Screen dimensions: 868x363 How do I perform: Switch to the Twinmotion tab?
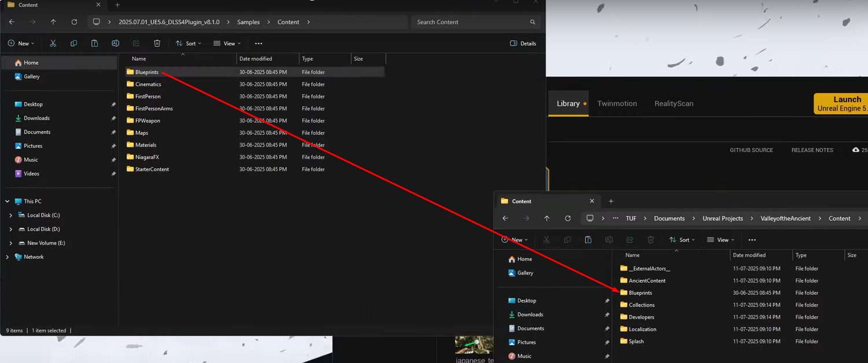(616, 103)
